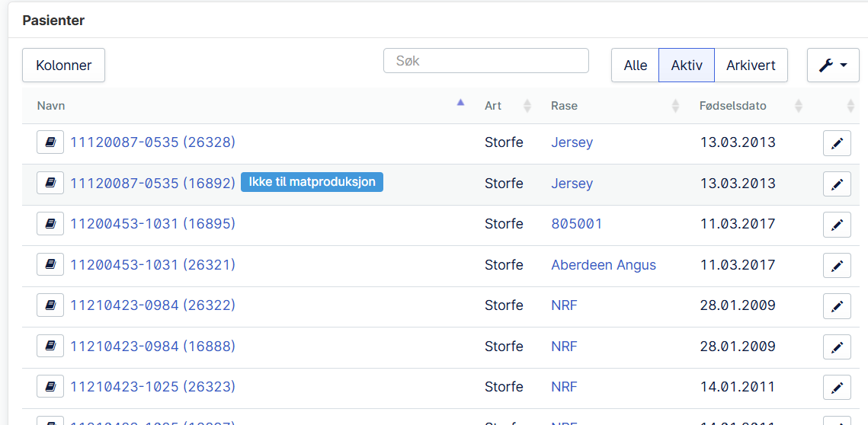
Task: Open the Kolonner button
Action: pyautogui.click(x=63, y=66)
